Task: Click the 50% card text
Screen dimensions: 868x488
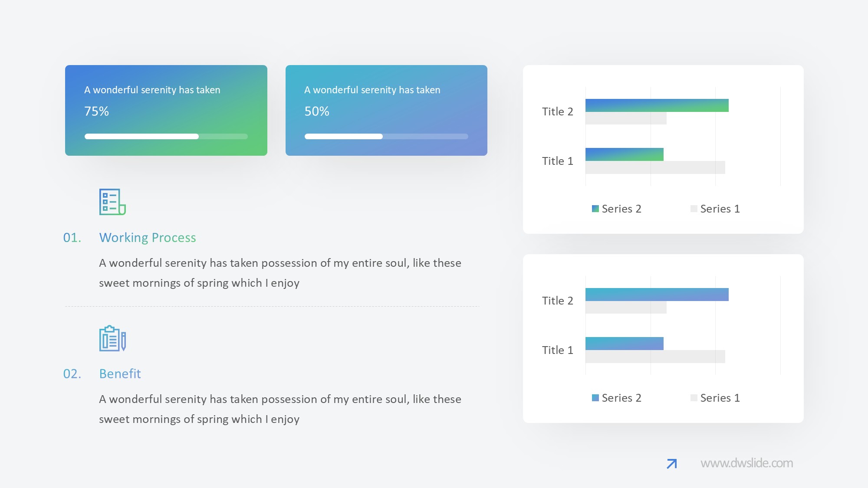Action: 317,111
